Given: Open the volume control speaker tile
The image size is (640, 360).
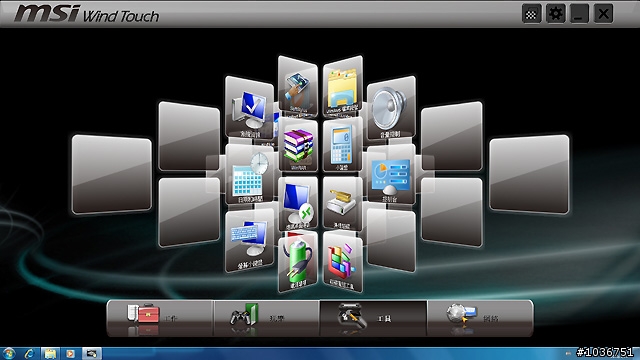Looking at the screenshot, I should tap(391, 108).
